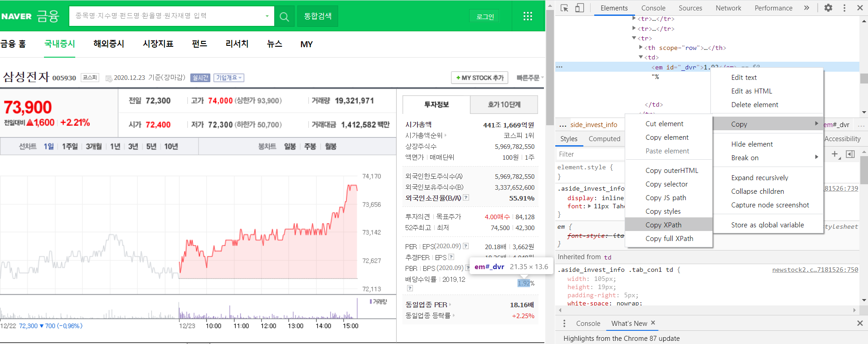Expand the th scope row node
The width and height of the screenshot is (868, 344).
(x=641, y=47)
